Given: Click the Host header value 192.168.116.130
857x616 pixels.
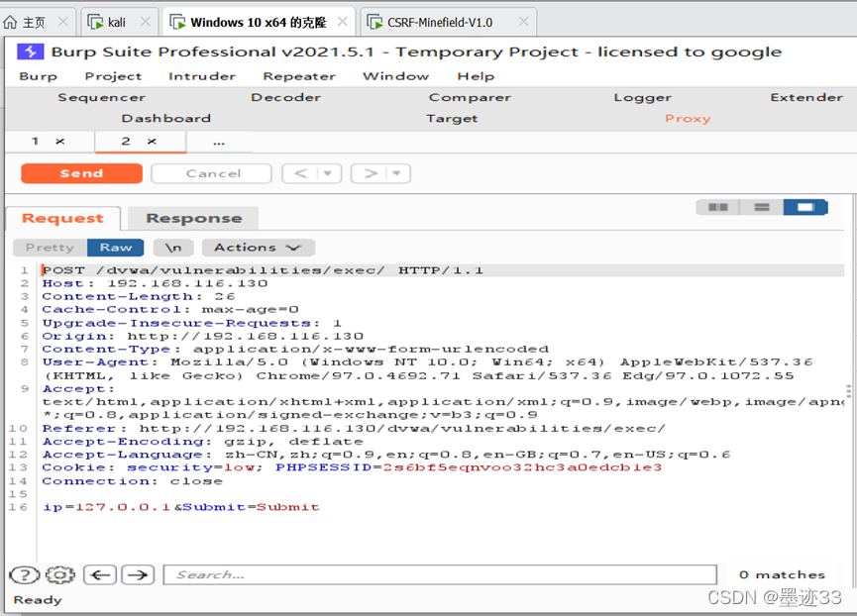Looking at the screenshot, I should pos(187,283).
